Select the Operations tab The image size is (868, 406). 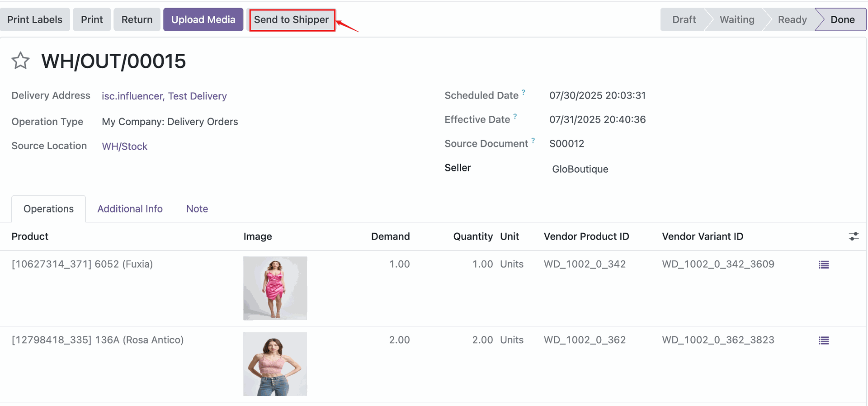(48, 209)
